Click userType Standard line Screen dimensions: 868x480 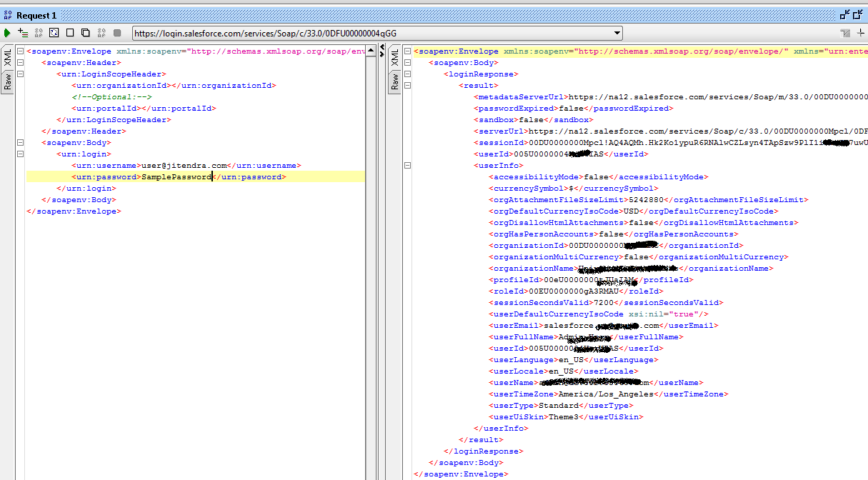[561, 406]
